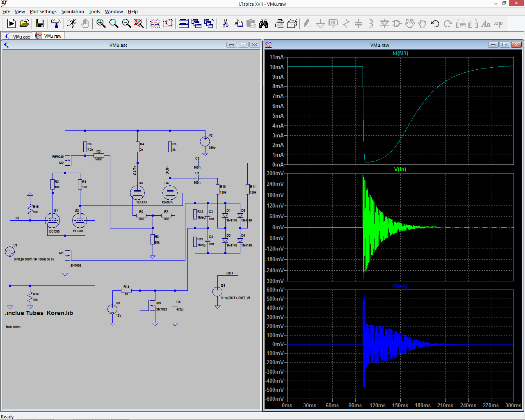
Task: Click the Mirror icon
Action: (x=473, y=23)
